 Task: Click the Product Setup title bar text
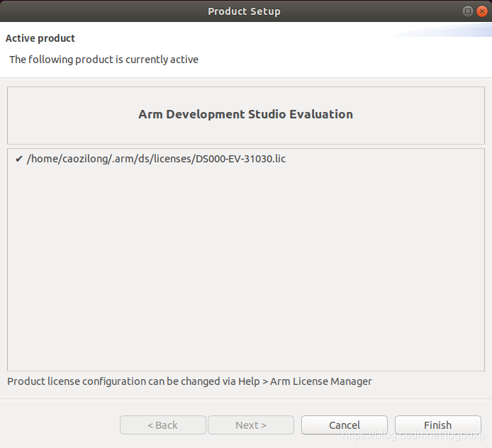pos(244,11)
